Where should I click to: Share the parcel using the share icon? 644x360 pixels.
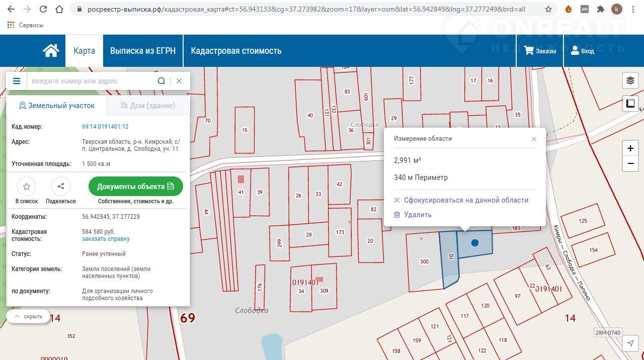click(61, 187)
